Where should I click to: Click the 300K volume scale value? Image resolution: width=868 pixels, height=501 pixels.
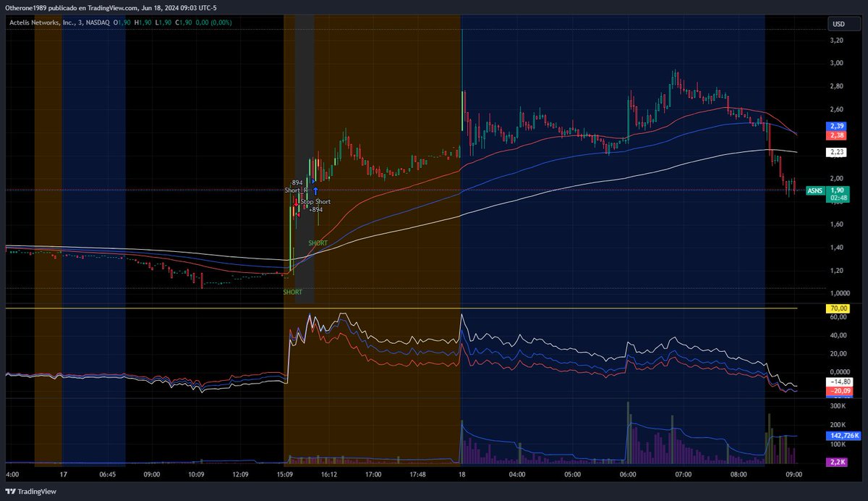pos(838,408)
